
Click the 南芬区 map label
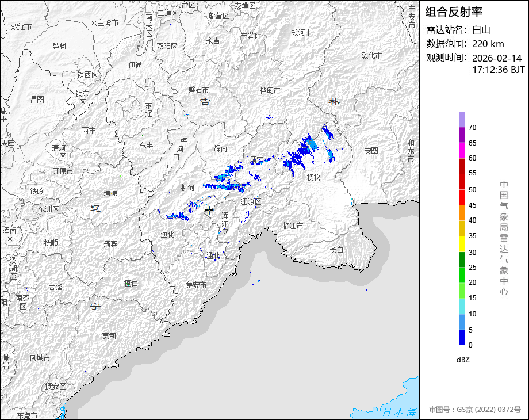click(x=22, y=302)
